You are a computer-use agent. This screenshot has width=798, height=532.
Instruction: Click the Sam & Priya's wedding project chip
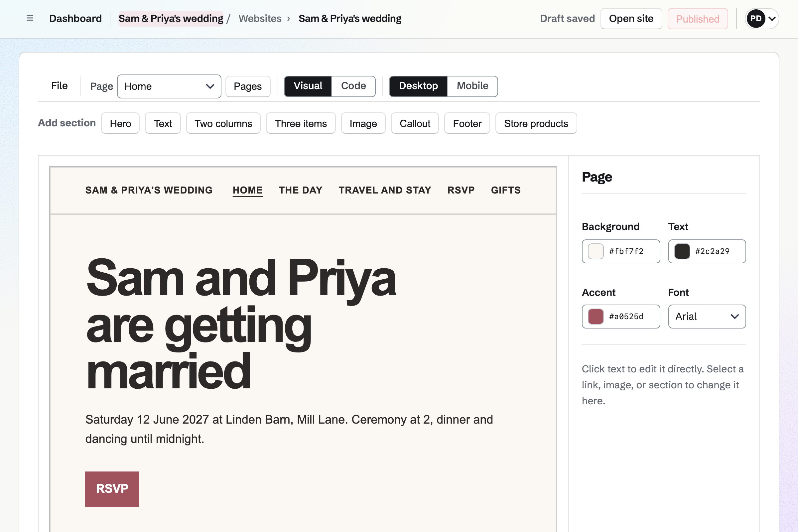[171, 18]
